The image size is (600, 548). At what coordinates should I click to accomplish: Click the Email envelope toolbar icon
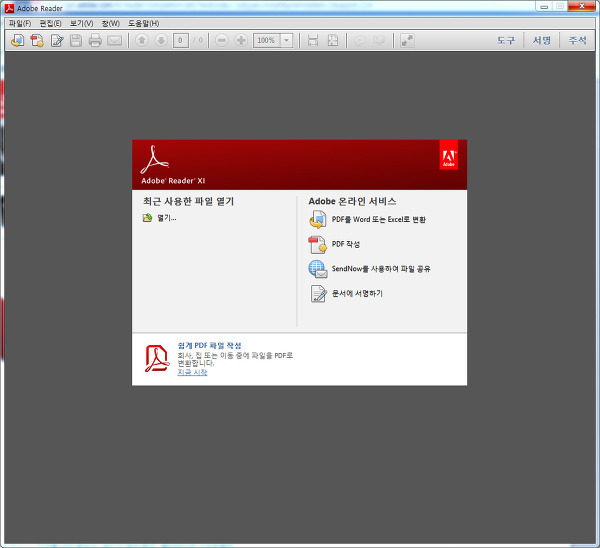tap(114, 40)
